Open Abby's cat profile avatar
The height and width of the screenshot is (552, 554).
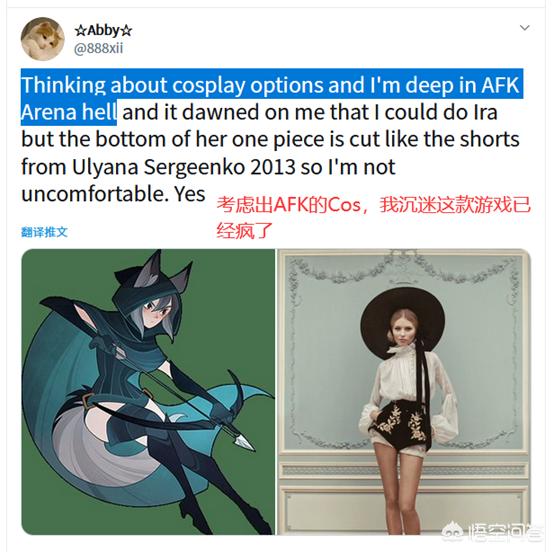point(43,39)
